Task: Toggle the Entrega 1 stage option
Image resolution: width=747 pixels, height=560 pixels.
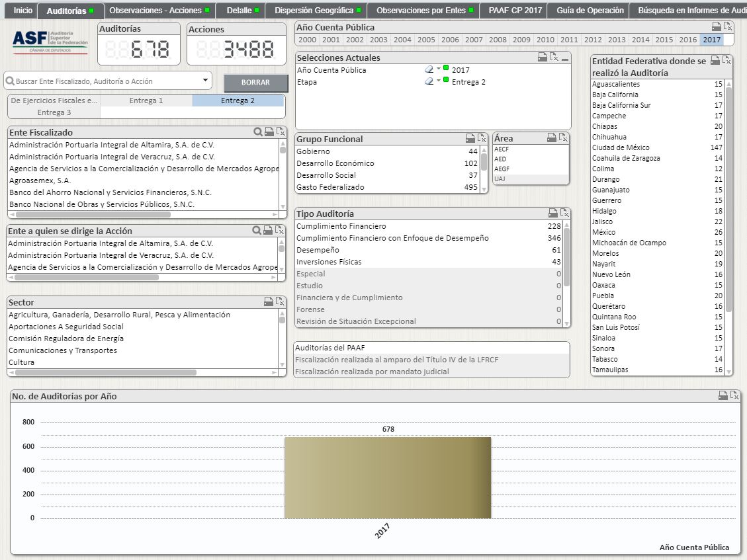Action: [x=146, y=100]
